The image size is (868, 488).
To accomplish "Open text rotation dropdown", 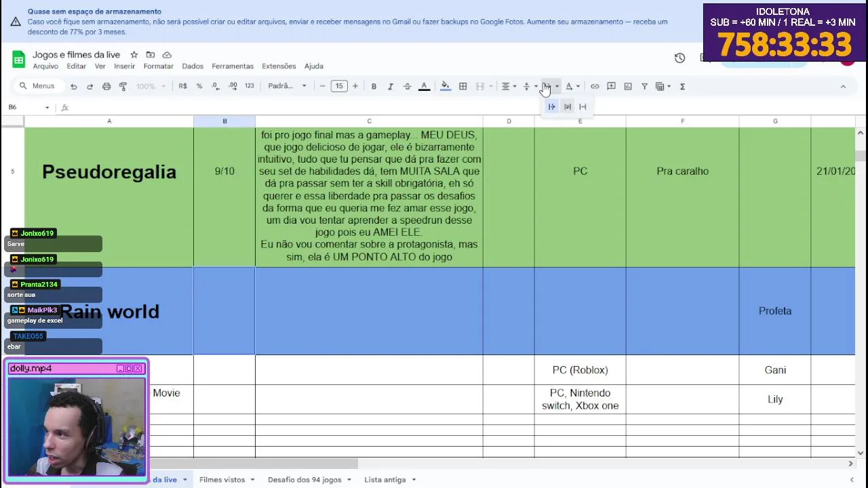I will 572,86.
